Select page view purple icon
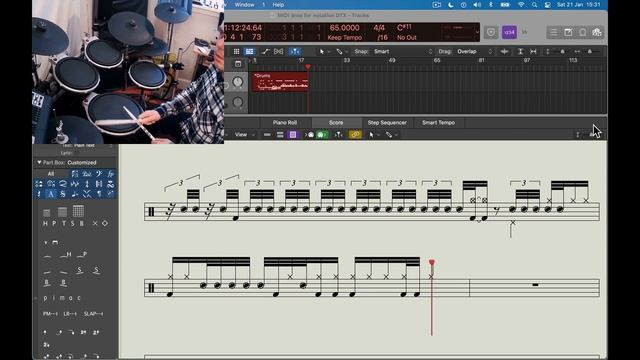This screenshot has width=640, height=360. tap(293, 135)
